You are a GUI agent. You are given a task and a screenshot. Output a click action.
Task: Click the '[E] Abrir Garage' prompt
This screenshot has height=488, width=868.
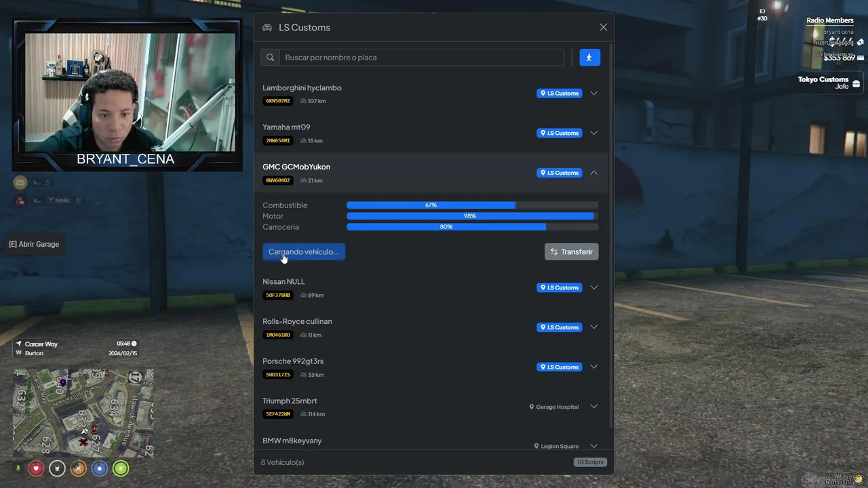pyautogui.click(x=34, y=244)
